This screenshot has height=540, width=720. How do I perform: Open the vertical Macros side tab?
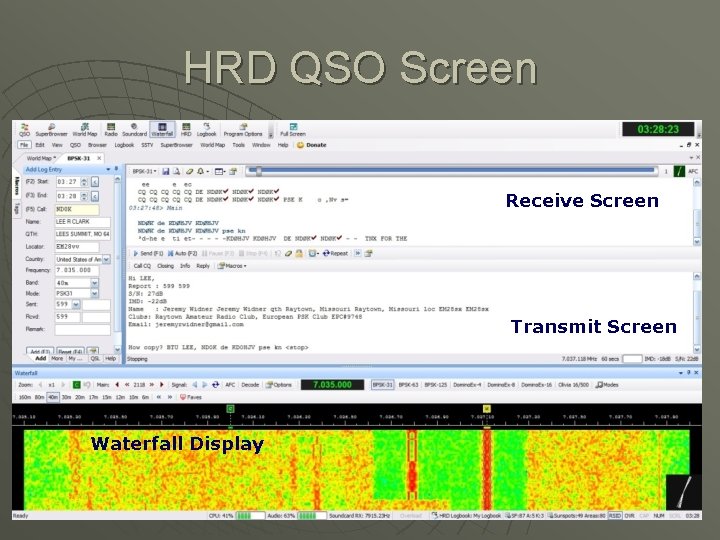(x=17, y=186)
